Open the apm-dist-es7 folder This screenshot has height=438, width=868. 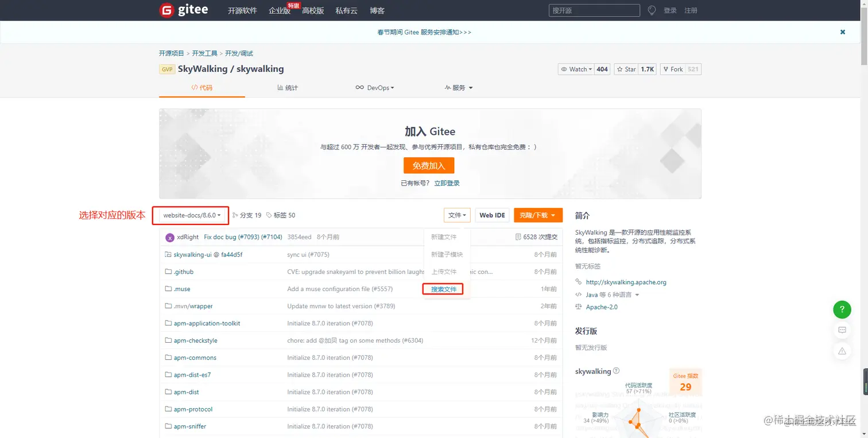click(192, 375)
